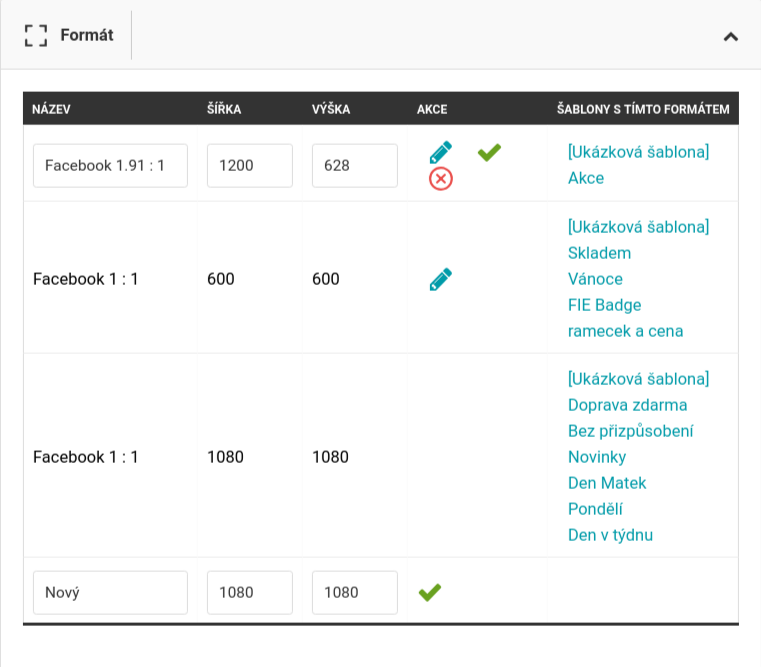Collapse the Formát panel using the chevron
761x667 pixels.
tap(731, 36)
